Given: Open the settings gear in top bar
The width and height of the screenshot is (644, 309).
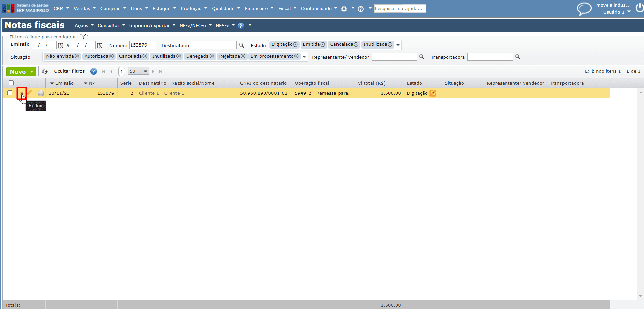Looking at the screenshot, I should (344, 9).
